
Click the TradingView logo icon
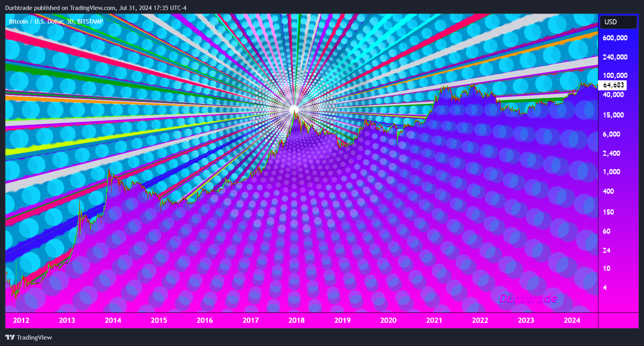[x=10, y=338]
